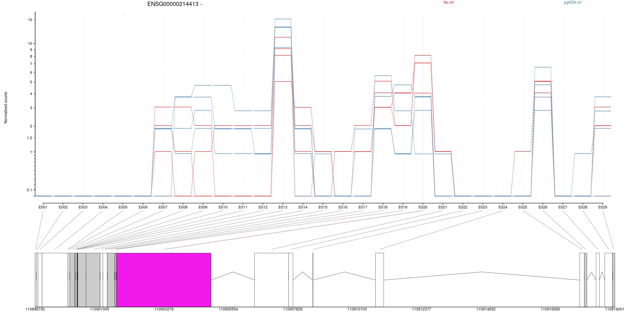Click genomic coordinate 110919201
The image size is (644, 322).
[614, 309]
